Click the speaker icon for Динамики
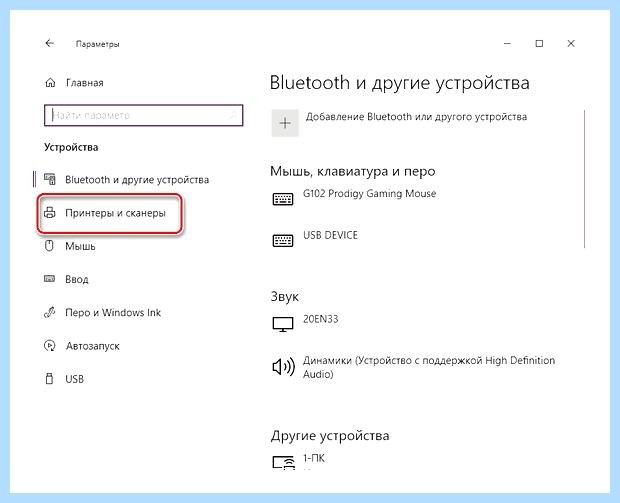Image resolution: width=620 pixels, height=503 pixels. point(284,367)
